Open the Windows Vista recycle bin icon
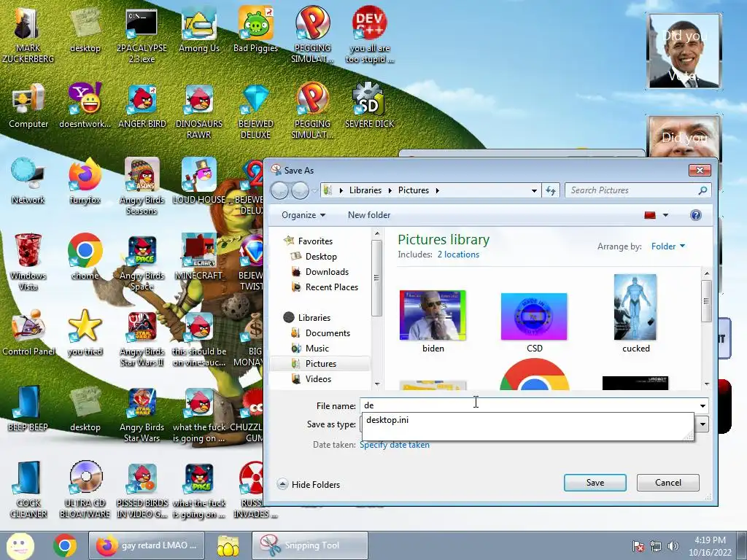747x560 pixels. click(28, 262)
